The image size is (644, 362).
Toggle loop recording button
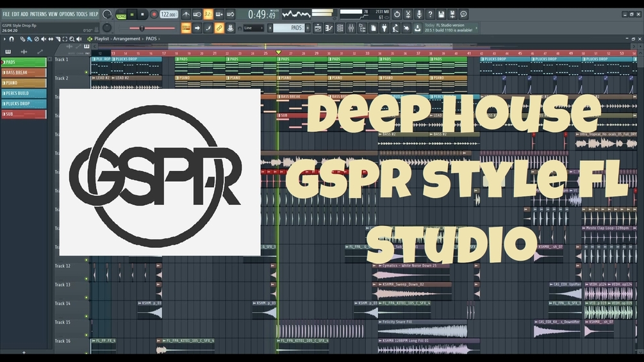click(x=231, y=14)
